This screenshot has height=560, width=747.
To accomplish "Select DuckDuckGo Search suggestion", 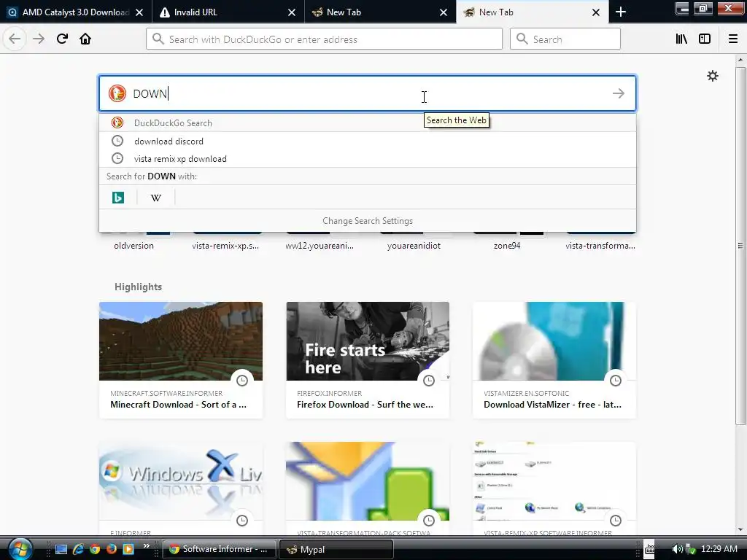I will (x=368, y=122).
